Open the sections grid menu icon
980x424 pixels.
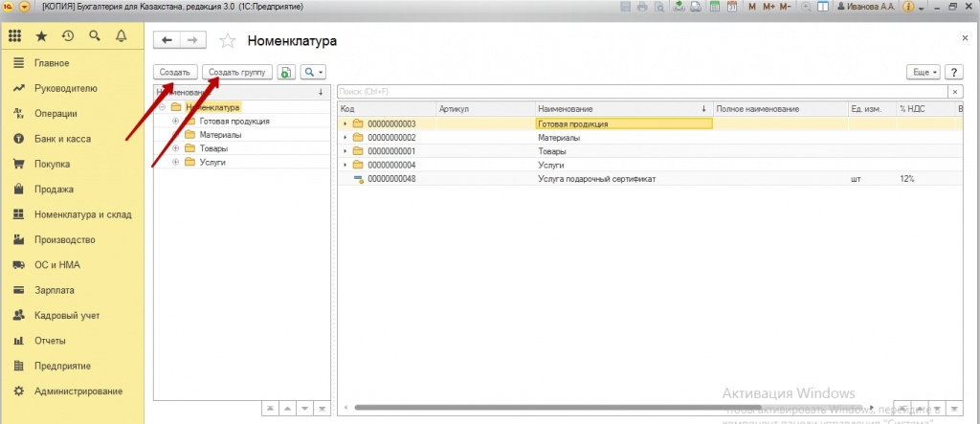pyautogui.click(x=15, y=36)
